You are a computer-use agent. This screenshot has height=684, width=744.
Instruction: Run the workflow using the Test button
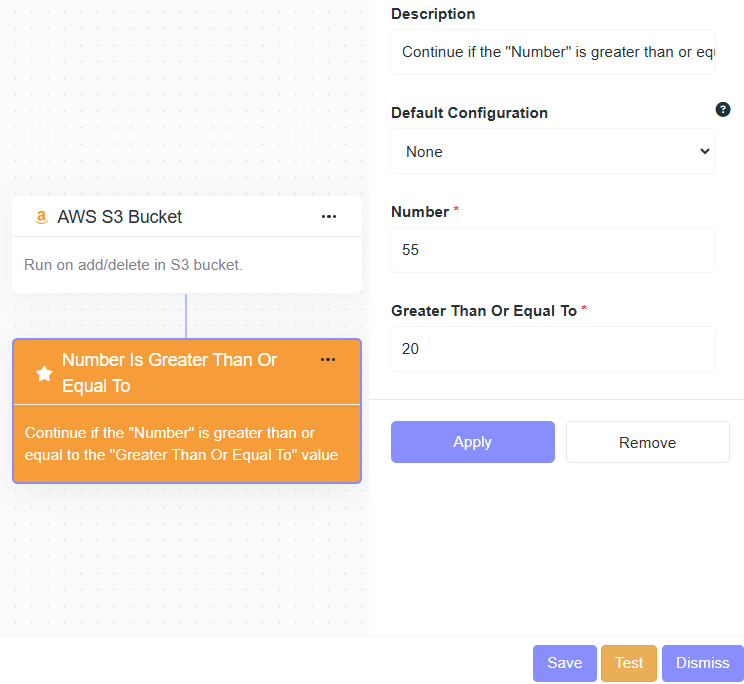click(x=629, y=663)
